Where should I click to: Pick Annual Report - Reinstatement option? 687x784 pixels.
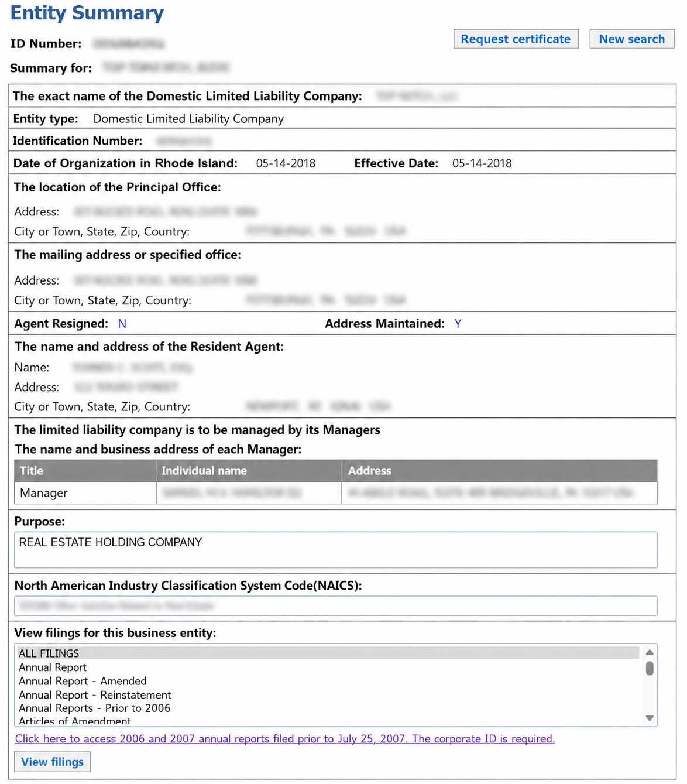click(95, 695)
